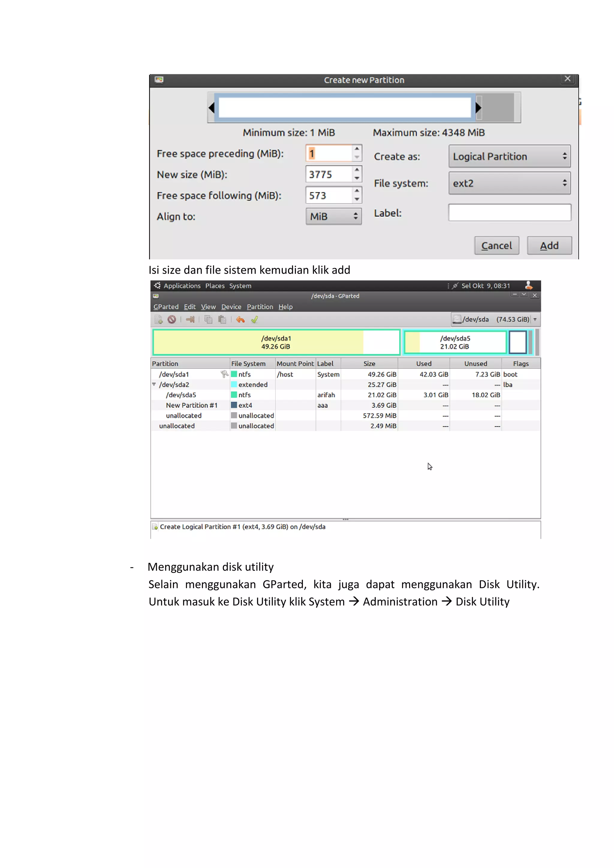The width and height of the screenshot is (614, 868).
Task: Click the Unused column header
Action: (x=475, y=363)
